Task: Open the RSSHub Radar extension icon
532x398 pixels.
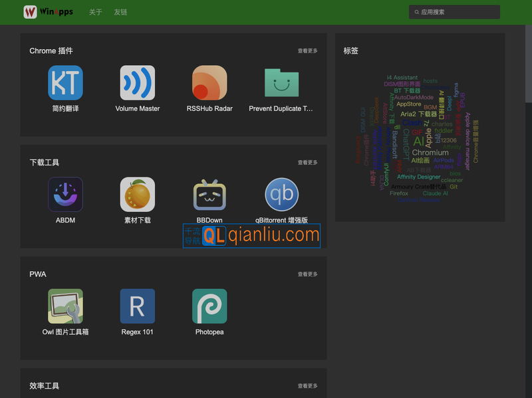Action: [x=209, y=83]
